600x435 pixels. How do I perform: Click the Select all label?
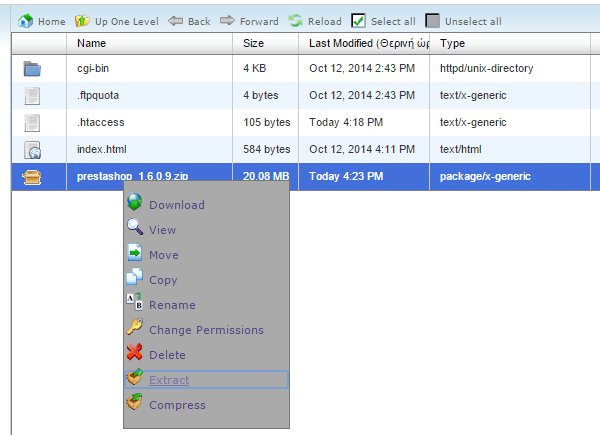coord(393,21)
